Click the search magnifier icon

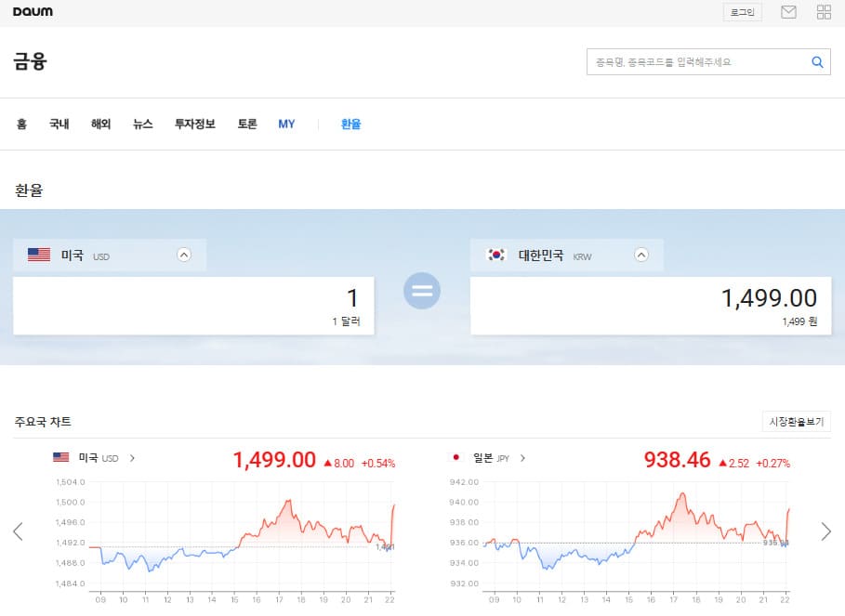(x=816, y=61)
